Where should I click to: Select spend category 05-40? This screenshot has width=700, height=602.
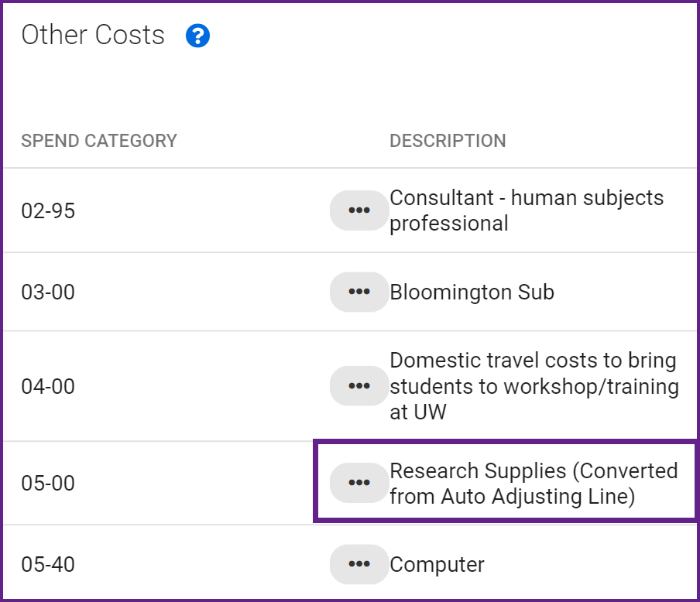48,565
